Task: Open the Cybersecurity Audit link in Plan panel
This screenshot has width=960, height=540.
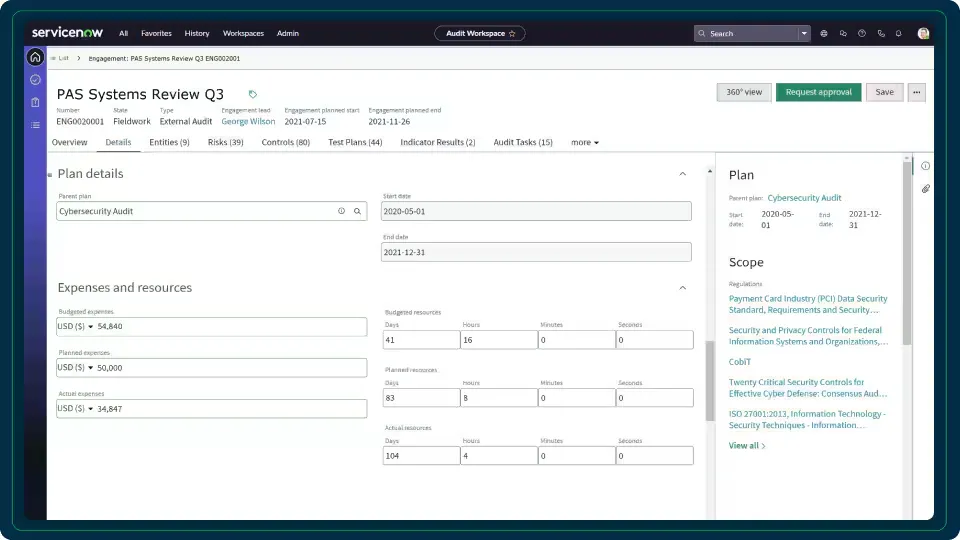Action: click(x=804, y=198)
